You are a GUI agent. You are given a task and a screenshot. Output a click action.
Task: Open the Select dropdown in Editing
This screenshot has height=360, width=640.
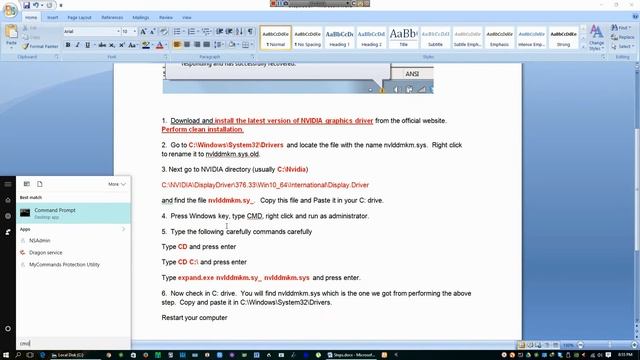pos(622,47)
